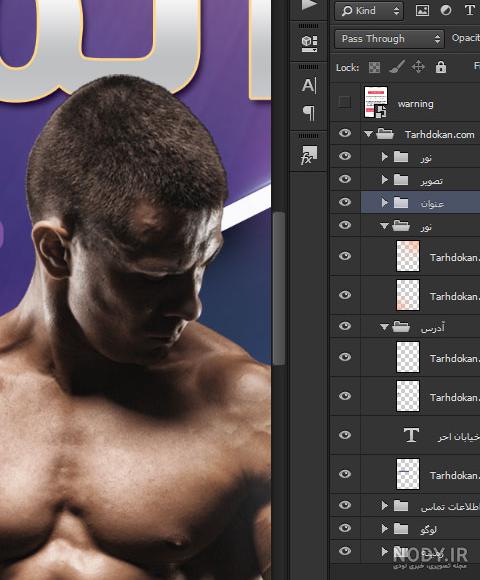Click the اطلاعات تماس group folder icon
The width and height of the screenshot is (480, 580).
(401, 505)
